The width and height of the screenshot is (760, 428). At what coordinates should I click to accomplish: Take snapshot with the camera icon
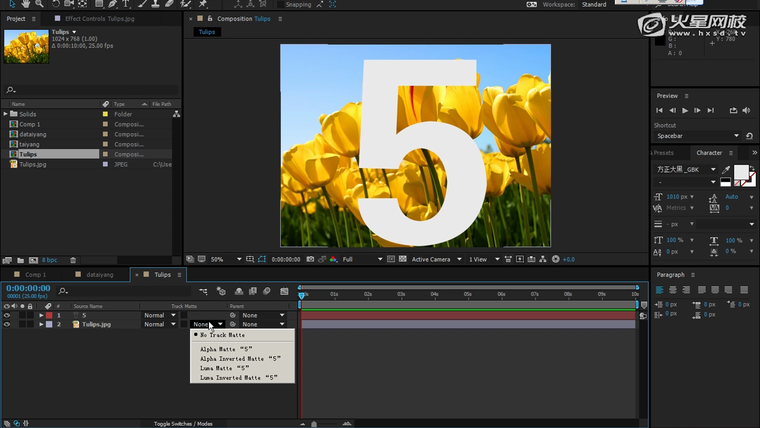(310, 259)
